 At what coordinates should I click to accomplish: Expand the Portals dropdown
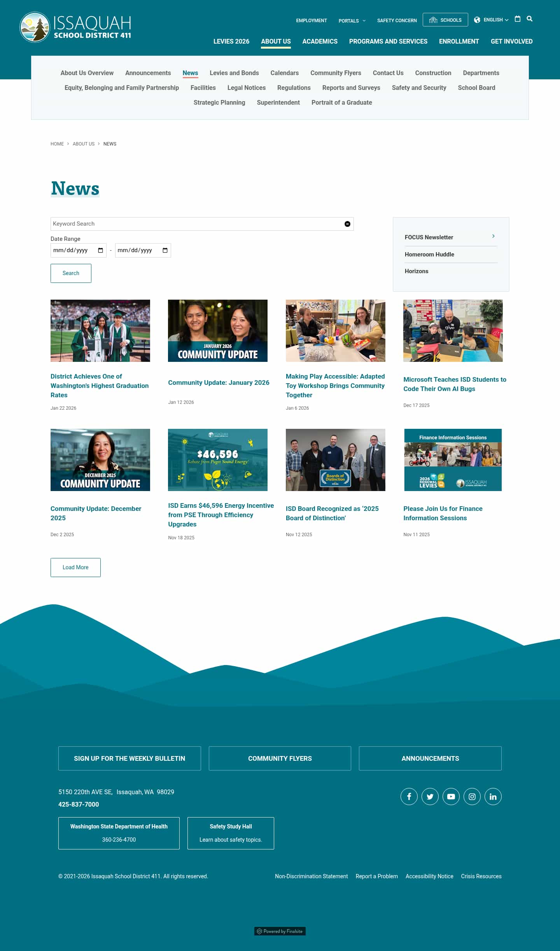tap(352, 21)
